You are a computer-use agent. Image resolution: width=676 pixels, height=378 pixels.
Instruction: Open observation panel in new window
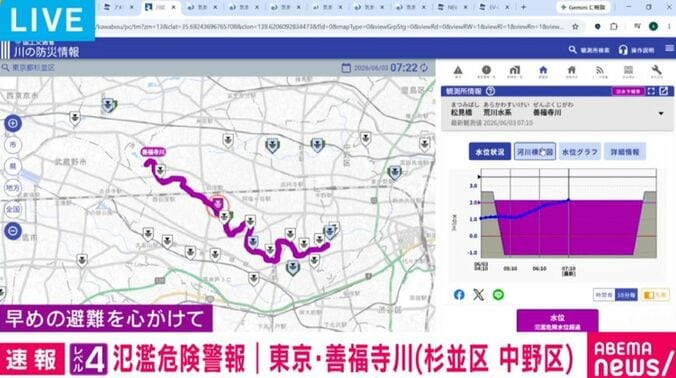(664, 91)
